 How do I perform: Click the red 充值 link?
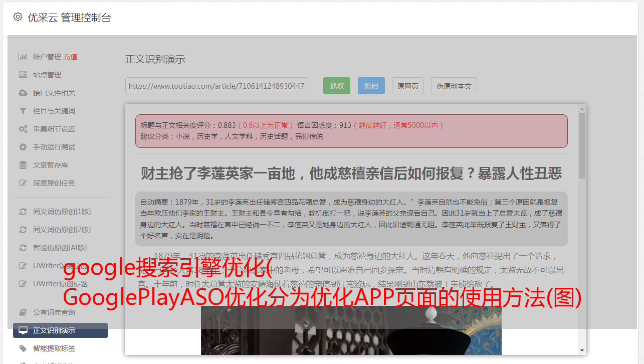pyautogui.click(x=70, y=57)
